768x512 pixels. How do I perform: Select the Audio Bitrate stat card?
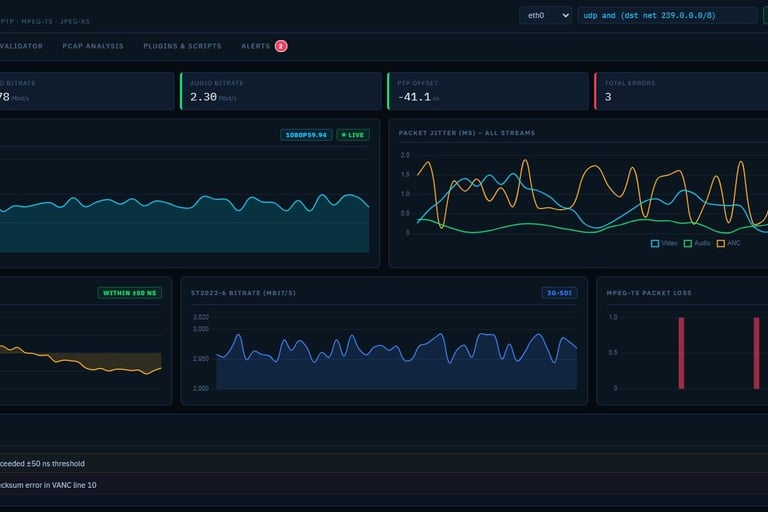[x=281, y=91]
